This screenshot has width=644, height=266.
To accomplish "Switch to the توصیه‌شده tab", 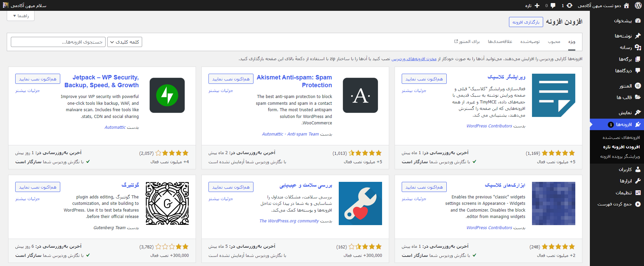I will tap(530, 42).
